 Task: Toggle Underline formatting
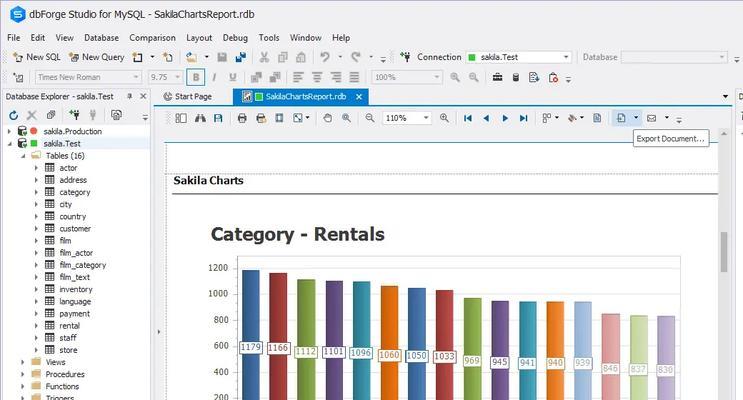point(233,77)
